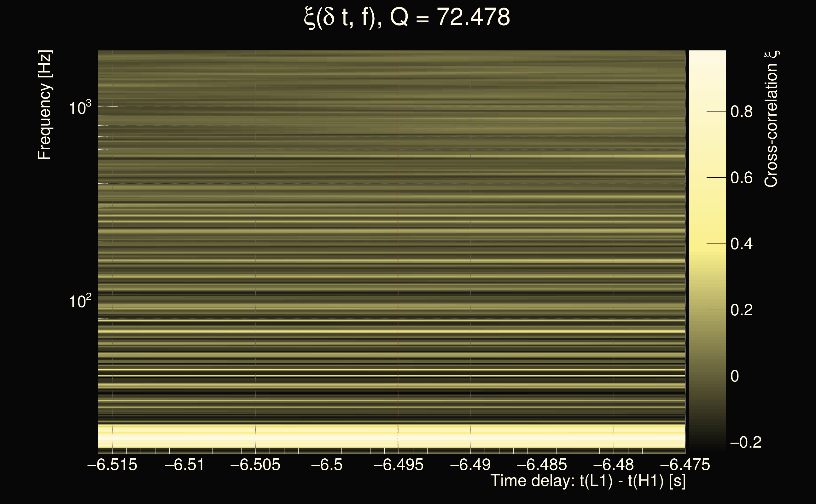Click the −0.2 tick on the colorbar
The height and width of the screenshot is (504, 816).
pyautogui.click(x=746, y=442)
